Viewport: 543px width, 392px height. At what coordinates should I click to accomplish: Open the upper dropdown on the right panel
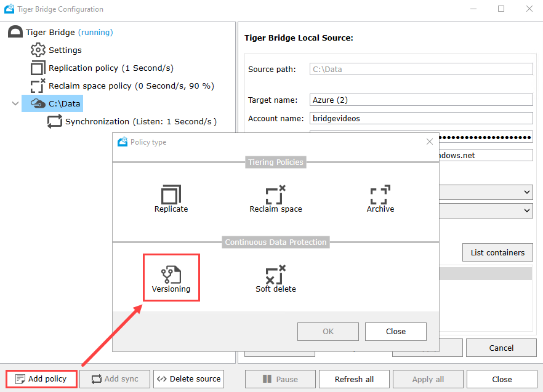pyautogui.click(x=528, y=192)
